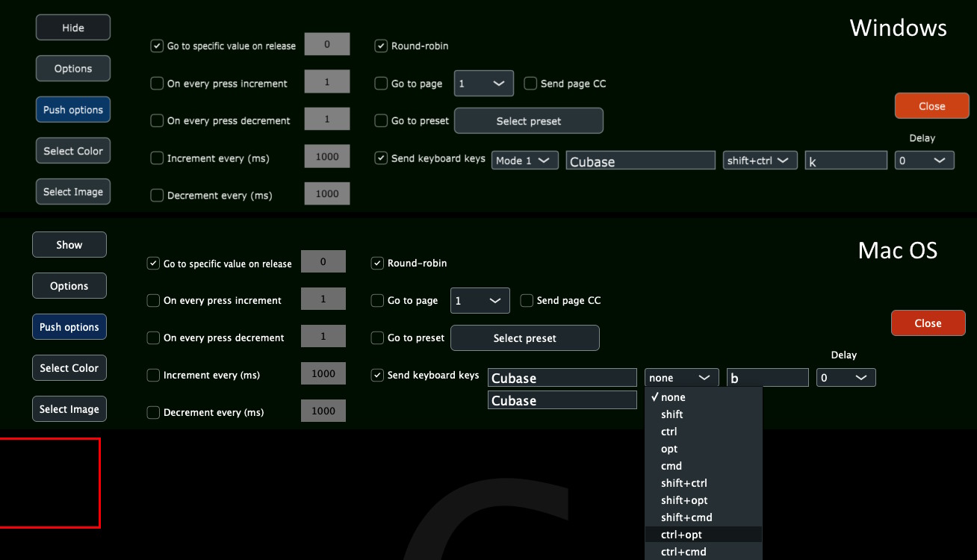Click the Mac OS key field containing b
The image size is (977, 560).
[x=768, y=378]
